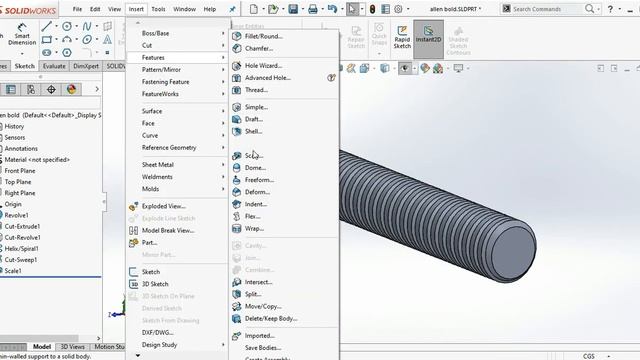Click Imported in Features submenu
Image resolution: width=640 pixels, height=360 pixels.
(x=260, y=336)
